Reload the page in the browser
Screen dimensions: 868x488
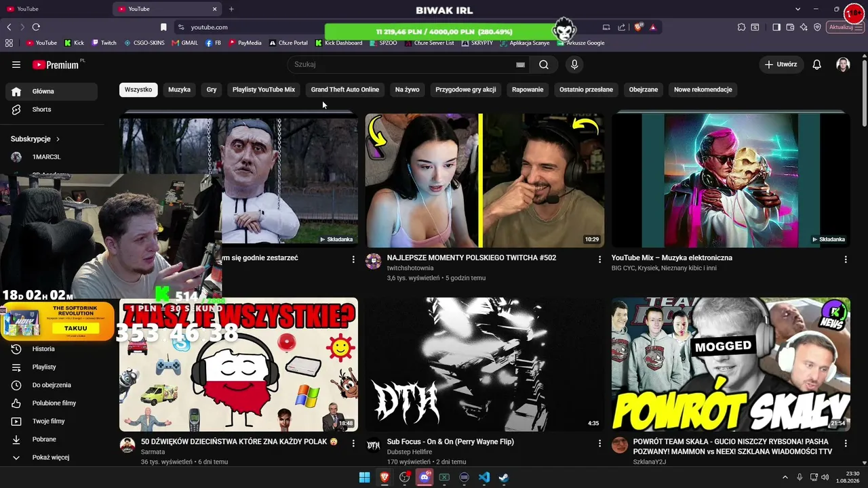[36, 27]
